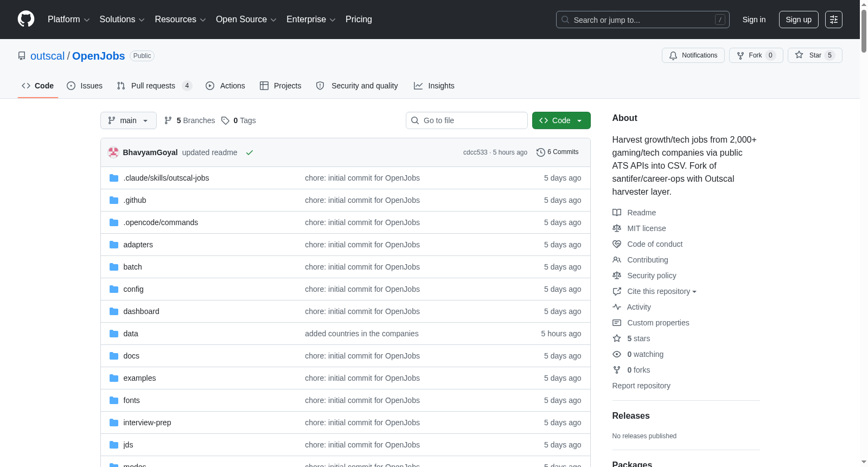Screen dimensions: 868x467
Task: Click the Contributing people icon
Action: click(617, 260)
